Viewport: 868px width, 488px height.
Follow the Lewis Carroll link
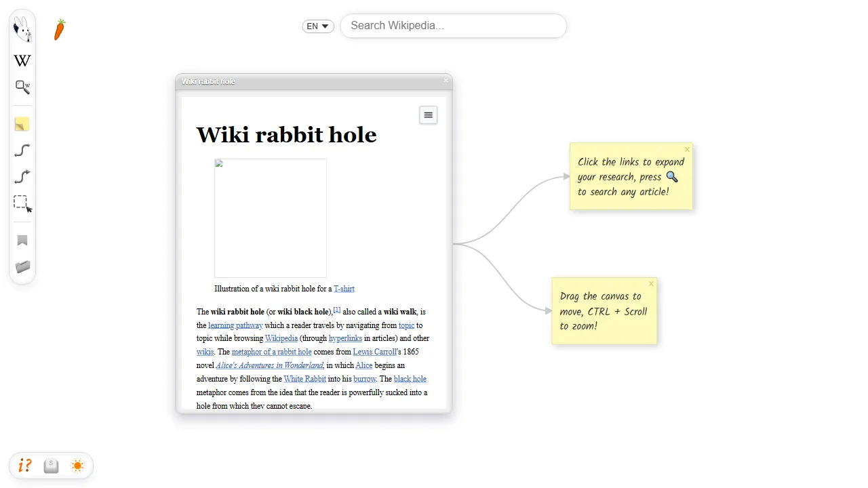click(x=374, y=352)
